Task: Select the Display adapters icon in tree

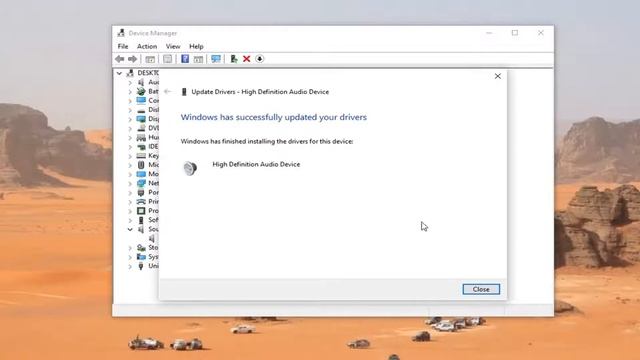Action: (141, 119)
